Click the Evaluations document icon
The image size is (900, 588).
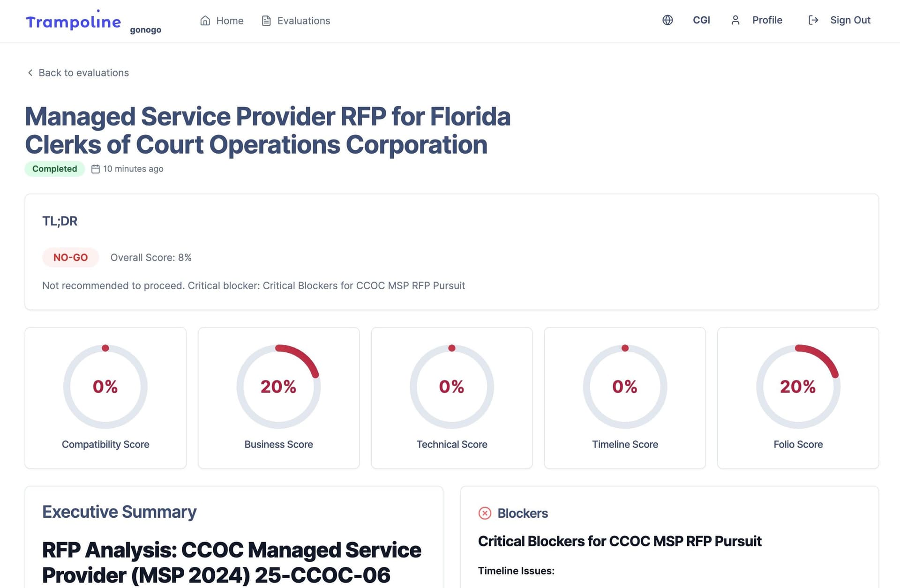click(266, 21)
